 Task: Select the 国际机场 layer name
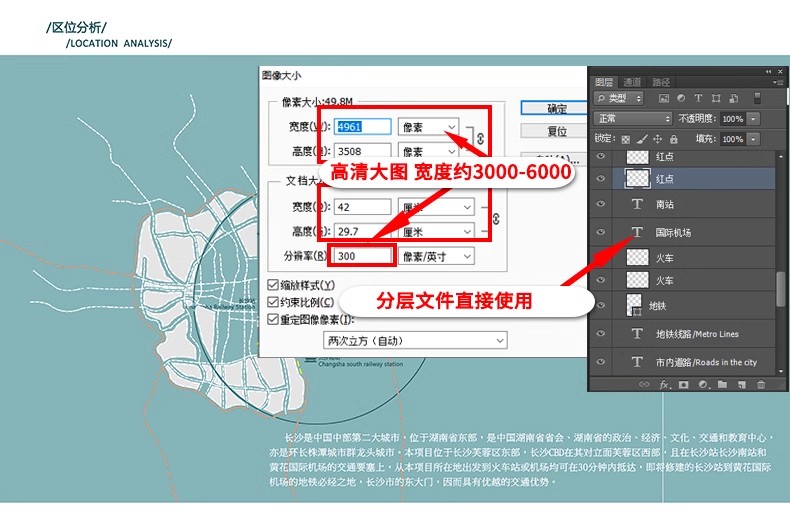tap(673, 232)
